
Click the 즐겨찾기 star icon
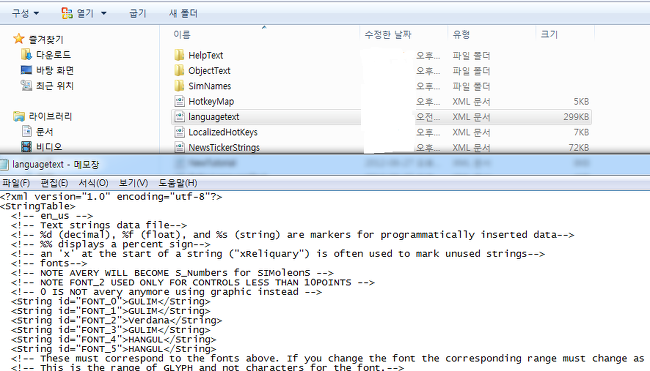[x=19, y=39]
